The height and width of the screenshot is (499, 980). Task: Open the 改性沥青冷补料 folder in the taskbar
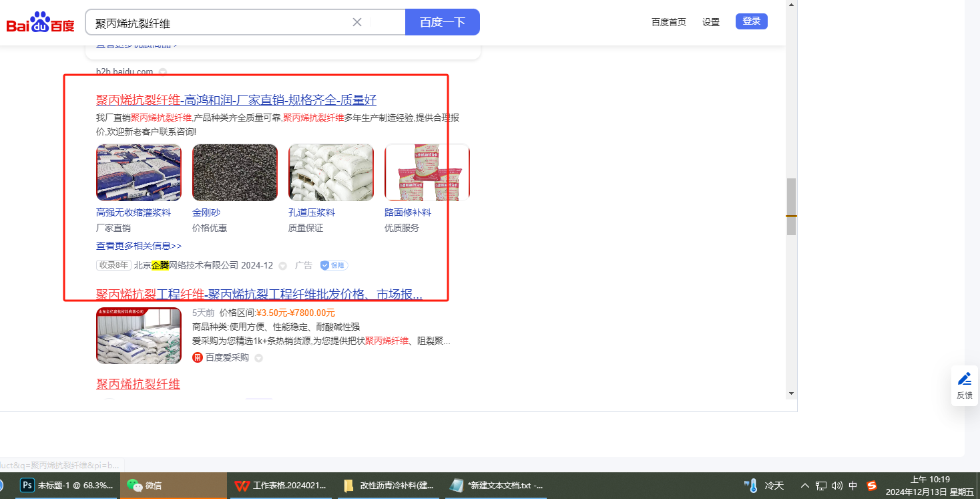(387, 486)
